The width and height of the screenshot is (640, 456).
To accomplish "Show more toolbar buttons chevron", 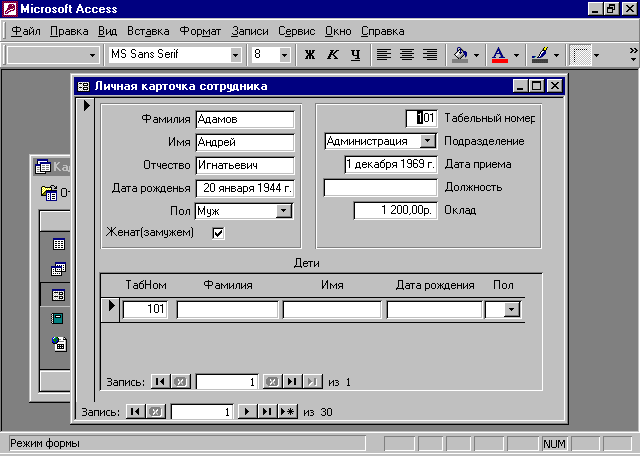I will pyautogui.click(x=633, y=54).
